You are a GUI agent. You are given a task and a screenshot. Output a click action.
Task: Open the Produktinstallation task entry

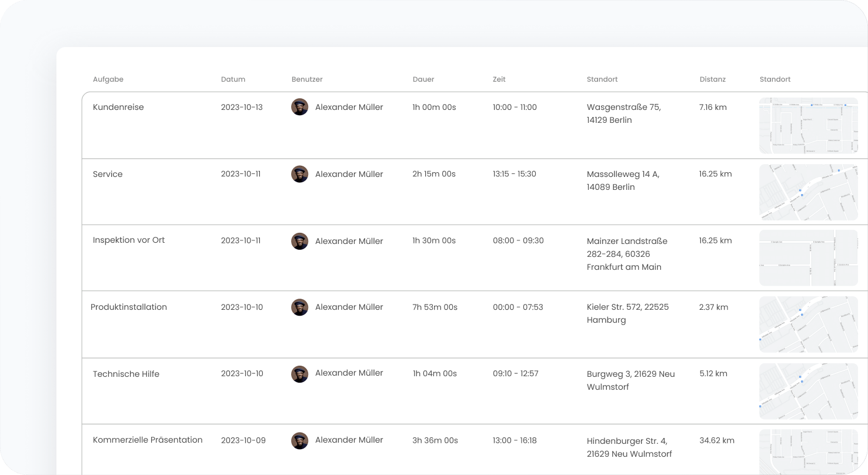point(129,307)
